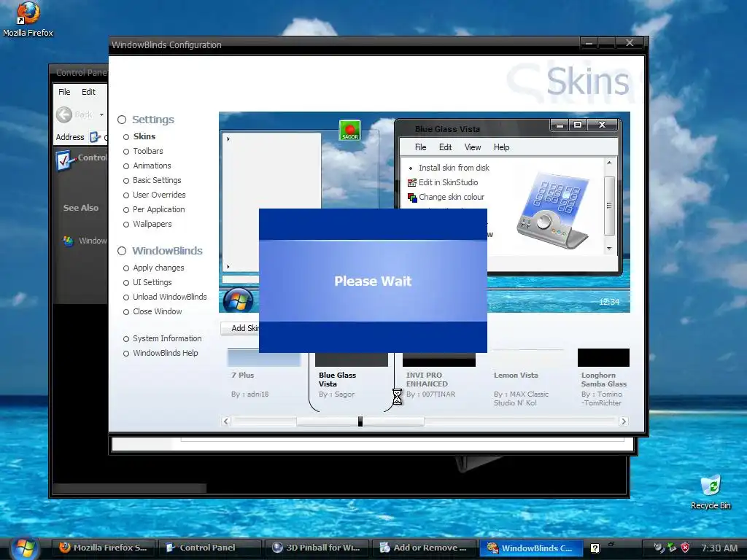Click the lower arrow in preview left pane
This screenshot has height=560, width=747.
pos(228,267)
